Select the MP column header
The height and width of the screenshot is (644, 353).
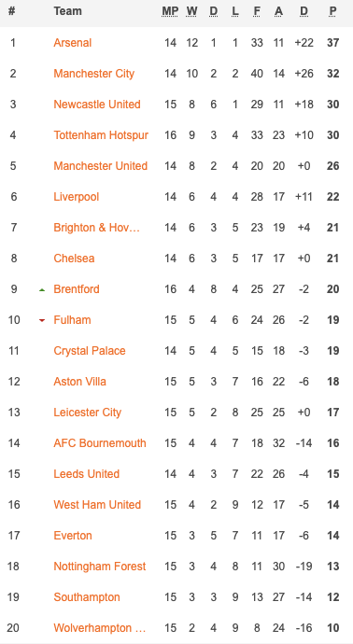[170, 11]
